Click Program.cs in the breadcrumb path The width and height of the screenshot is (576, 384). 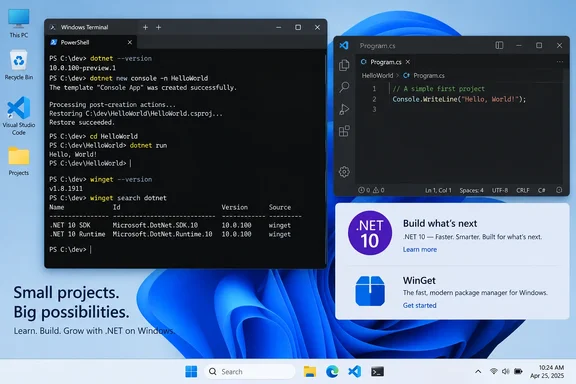pos(429,75)
